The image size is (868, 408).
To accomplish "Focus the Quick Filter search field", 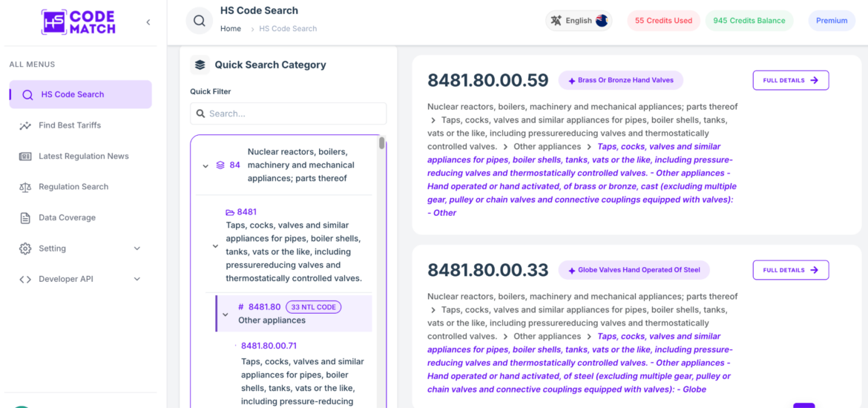I will pos(289,113).
